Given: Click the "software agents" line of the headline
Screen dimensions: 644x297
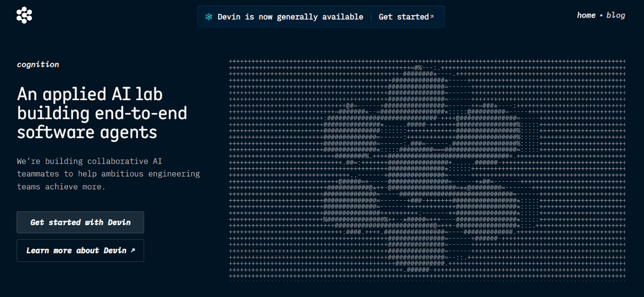Looking at the screenshot, I should (87, 132).
